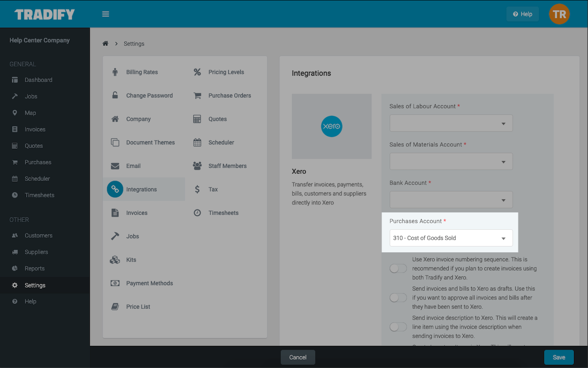Open Help in the left sidebar
The image size is (588, 368).
30,302
